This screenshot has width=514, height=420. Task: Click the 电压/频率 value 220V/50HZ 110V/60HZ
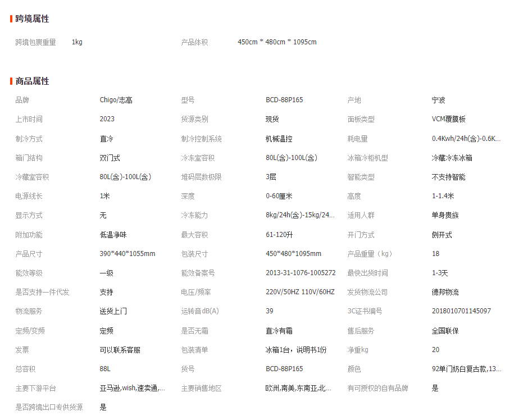coord(300,292)
